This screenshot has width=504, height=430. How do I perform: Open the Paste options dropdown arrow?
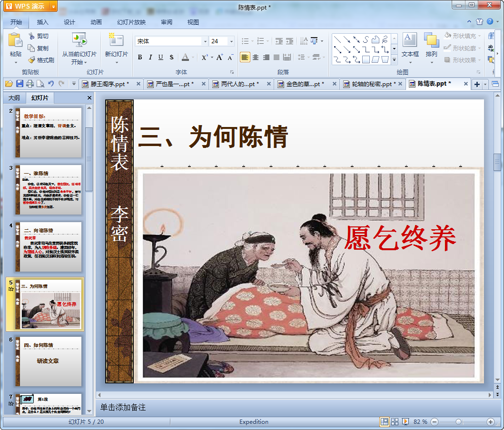click(15, 62)
